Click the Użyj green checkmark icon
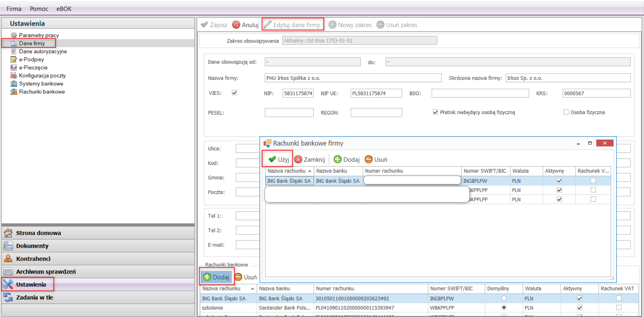The image size is (644, 317). pyautogui.click(x=272, y=160)
